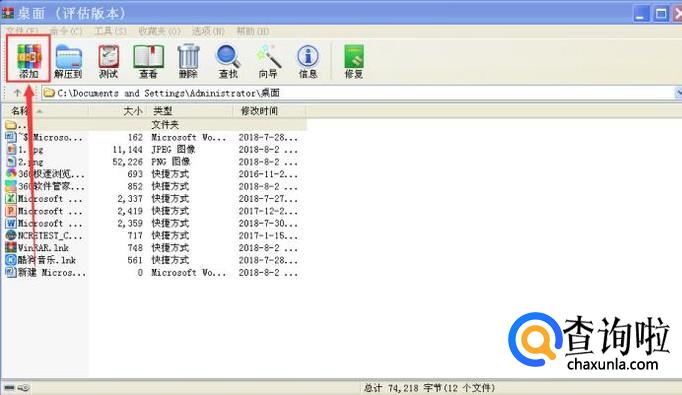Viewport: 682px width, 395px height.
Task: Start the 向导 (Wizard) wand tool
Action: [x=268, y=61]
